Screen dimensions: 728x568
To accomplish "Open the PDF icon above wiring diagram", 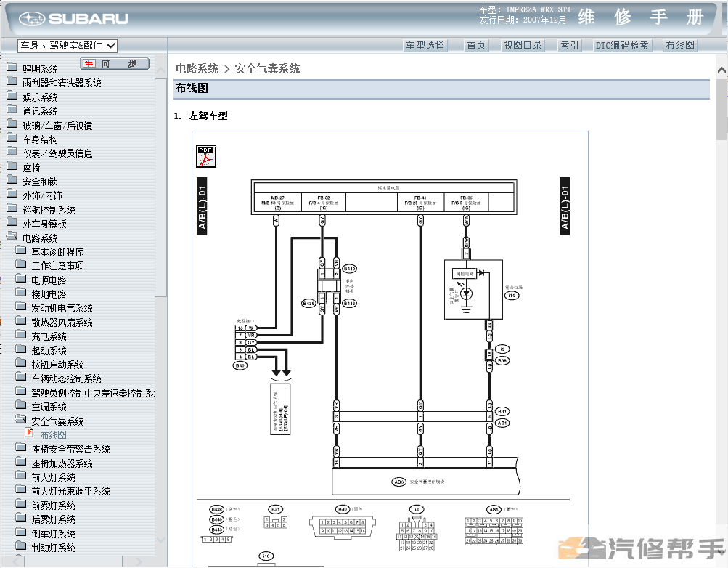I will pos(206,156).
